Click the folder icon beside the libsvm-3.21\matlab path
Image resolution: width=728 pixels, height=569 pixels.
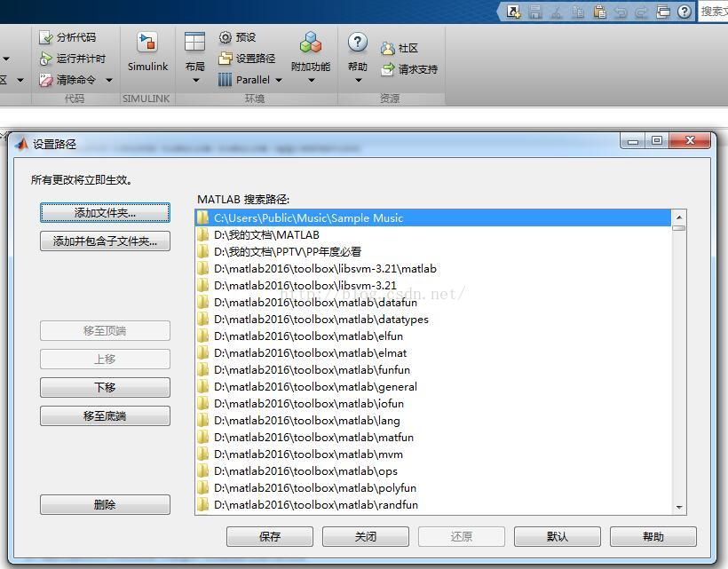tap(202, 268)
